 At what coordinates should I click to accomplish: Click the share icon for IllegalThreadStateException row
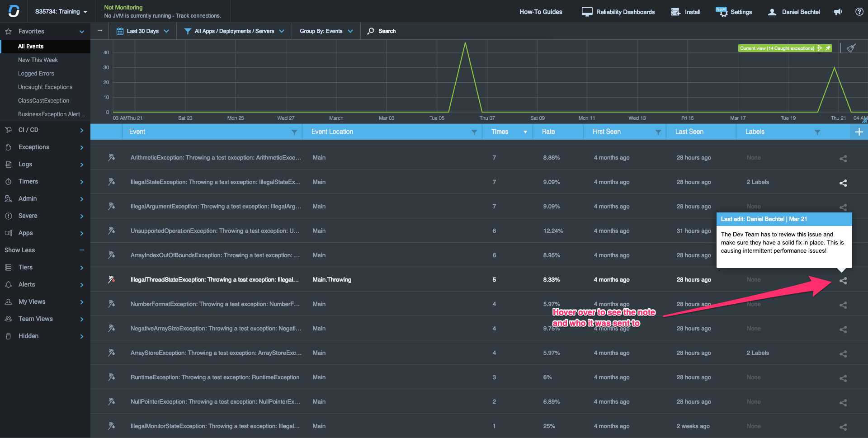[x=843, y=281]
